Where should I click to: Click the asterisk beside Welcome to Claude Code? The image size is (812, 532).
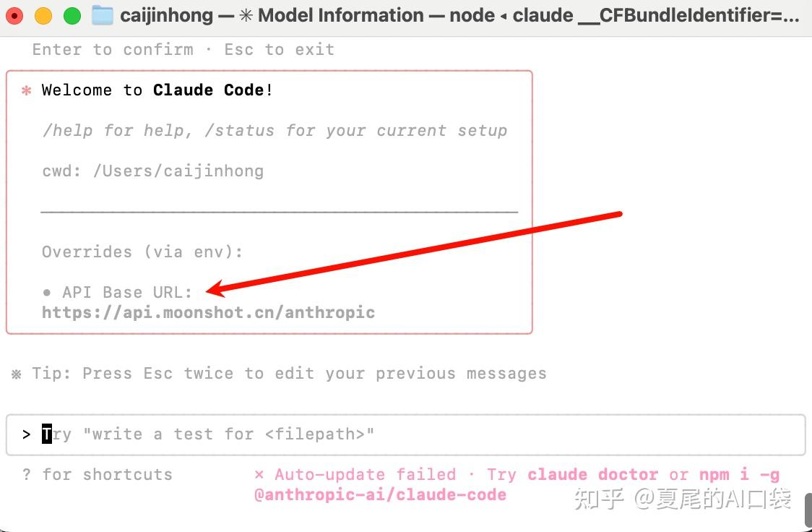[26, 90]
